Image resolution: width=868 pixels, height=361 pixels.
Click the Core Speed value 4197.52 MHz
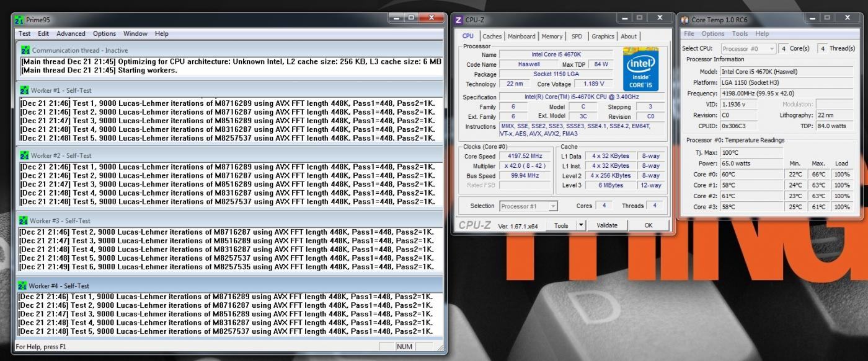click(525, 157)
